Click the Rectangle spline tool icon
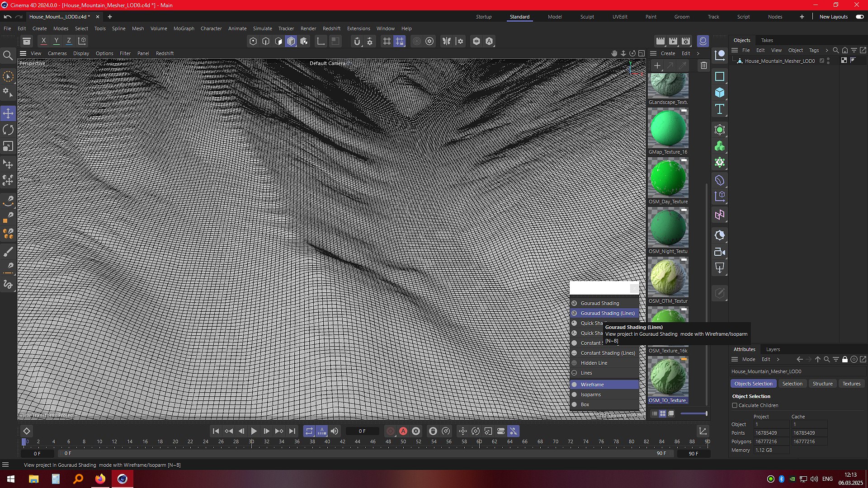Image resolution: width=868 pixels, height=488 pixels. tap(720, 76)
